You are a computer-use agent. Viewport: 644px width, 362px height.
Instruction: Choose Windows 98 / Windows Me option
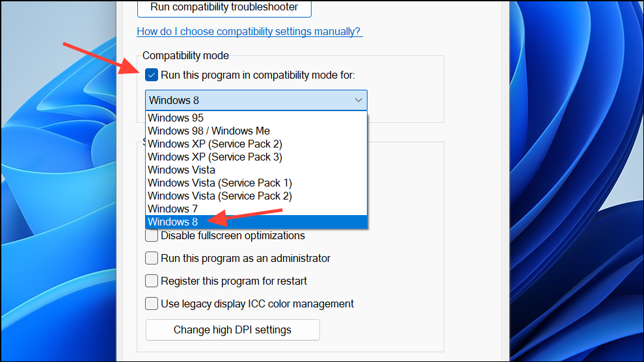coord(209,131)
